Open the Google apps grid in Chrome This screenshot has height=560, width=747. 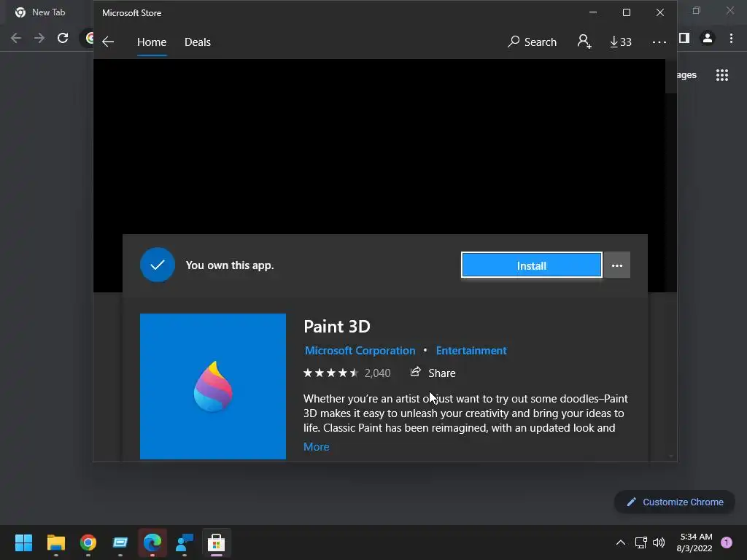click(x=721, y=75)
